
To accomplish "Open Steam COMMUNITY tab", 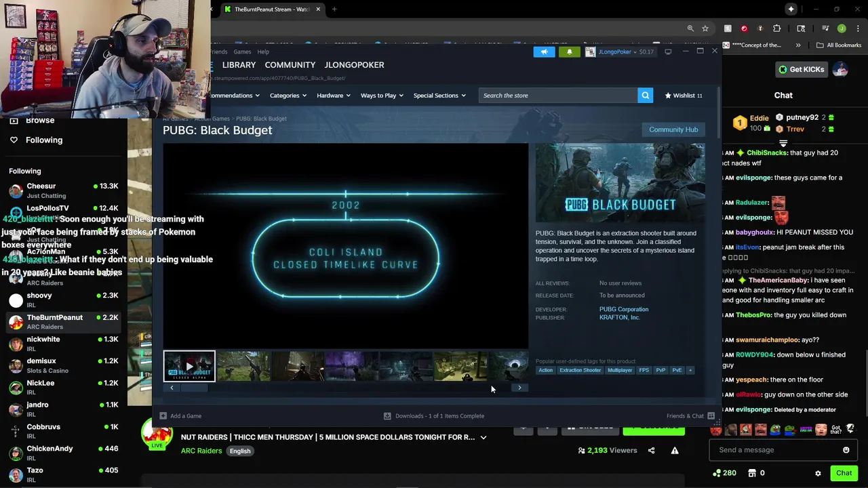I will (x=290, y=65).
